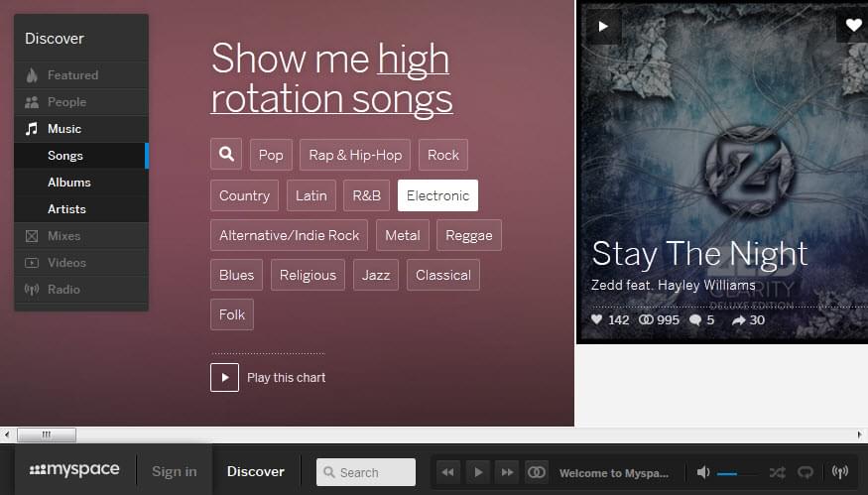Go to previous track in player
Screen dimensions: 868x495
click(x=448, y=472)
